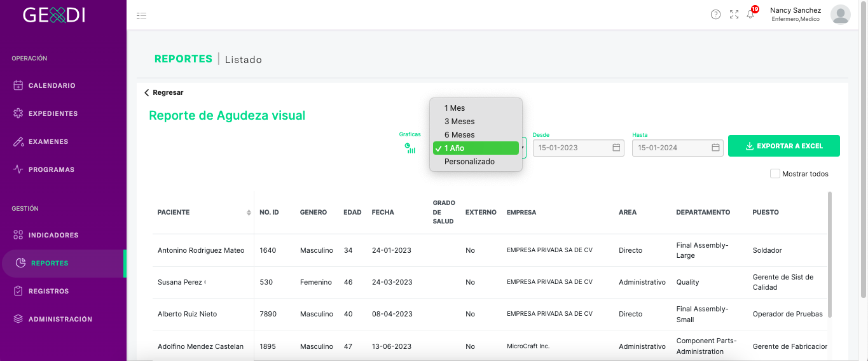Screen dimensions: 868x361
Task: Open calendar picker in Desde field
Action: click(616, 148)
